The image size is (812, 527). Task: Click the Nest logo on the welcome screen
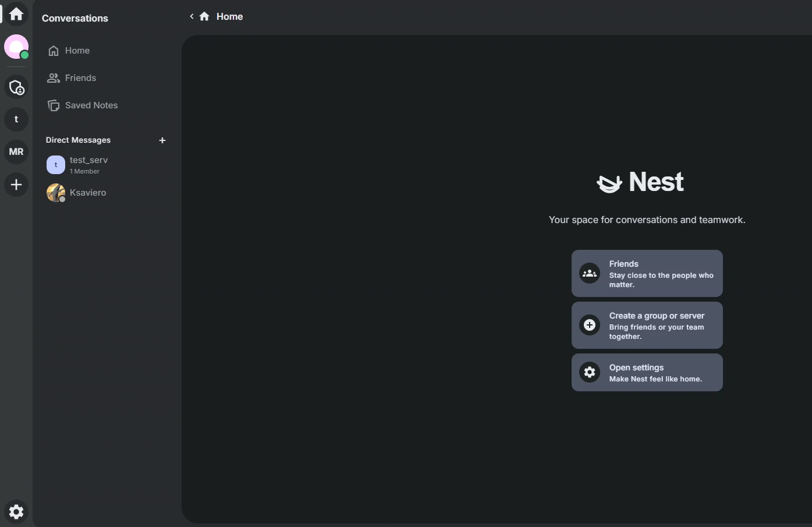(640, 182)
